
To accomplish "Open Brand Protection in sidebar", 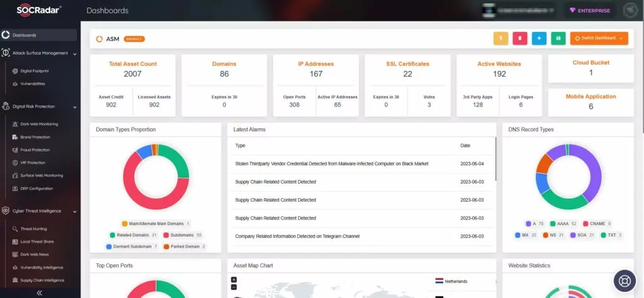I will click(x=35, y=137).
